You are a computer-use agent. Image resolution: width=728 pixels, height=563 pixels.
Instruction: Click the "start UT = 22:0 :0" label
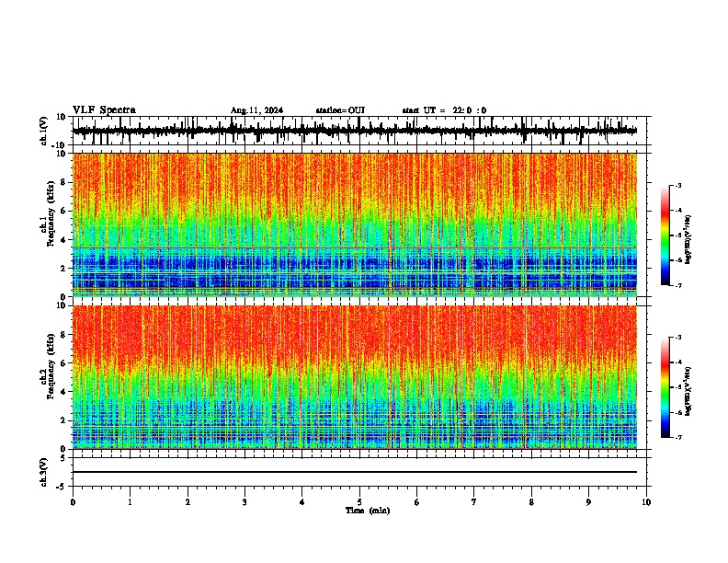point(444,110)
